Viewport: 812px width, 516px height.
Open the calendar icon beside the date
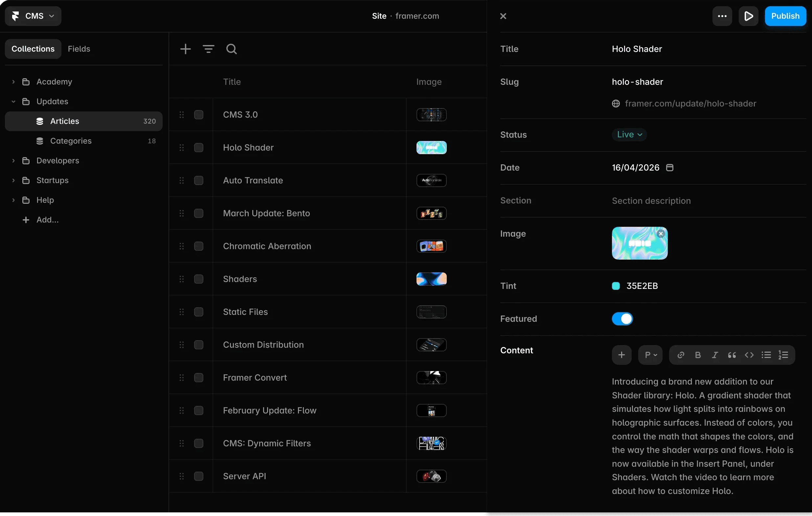tap(670, 168)
